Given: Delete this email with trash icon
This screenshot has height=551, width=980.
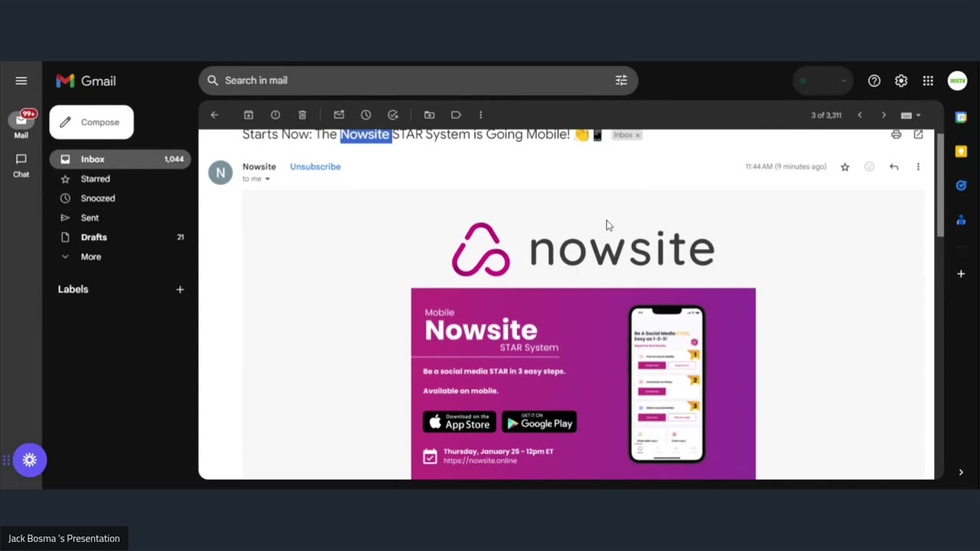Looking at the screenshot, I should pos(302,115).
